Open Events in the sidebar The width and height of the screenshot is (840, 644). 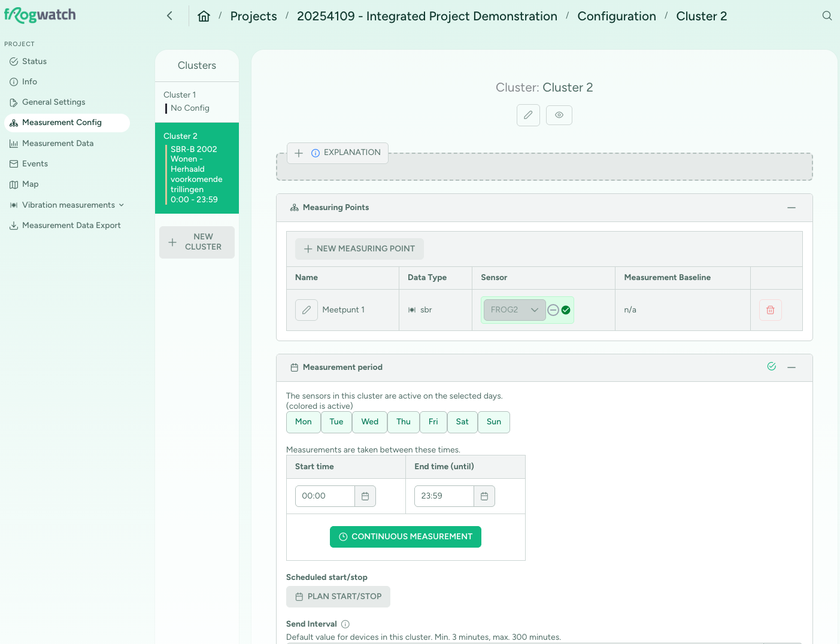point(67,164)
